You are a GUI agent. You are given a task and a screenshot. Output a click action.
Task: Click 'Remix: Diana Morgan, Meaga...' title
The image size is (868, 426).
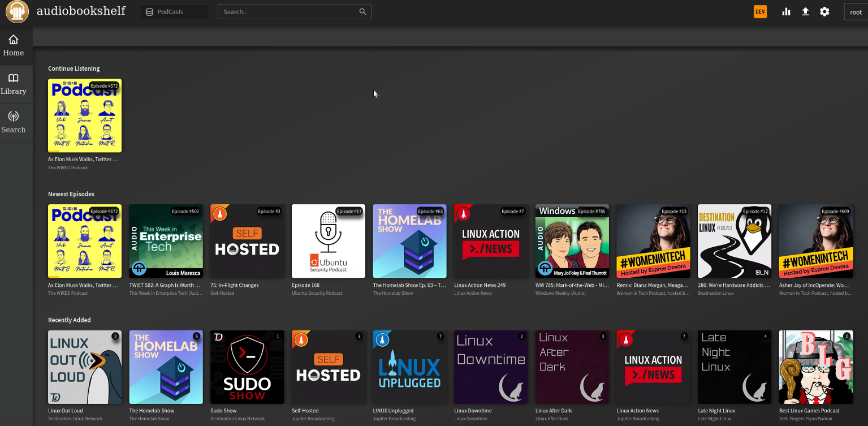pos(653,285)
